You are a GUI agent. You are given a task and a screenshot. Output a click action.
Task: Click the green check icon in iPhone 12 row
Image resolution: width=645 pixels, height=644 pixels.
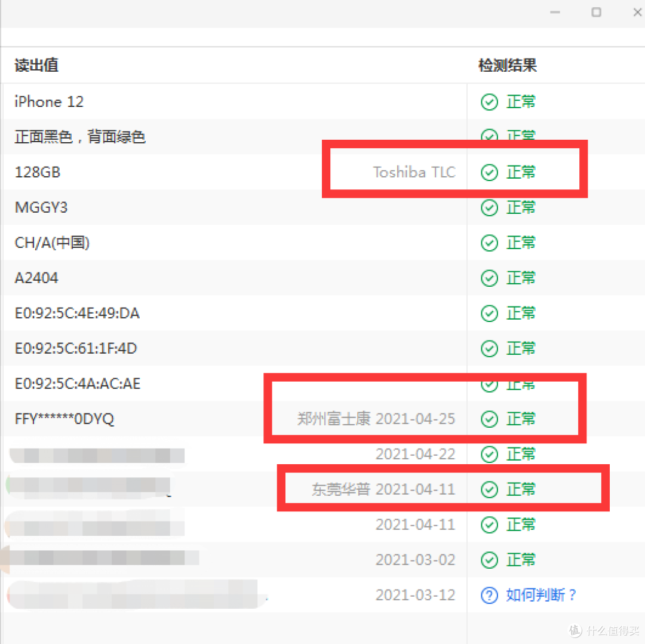pos(489,102)
